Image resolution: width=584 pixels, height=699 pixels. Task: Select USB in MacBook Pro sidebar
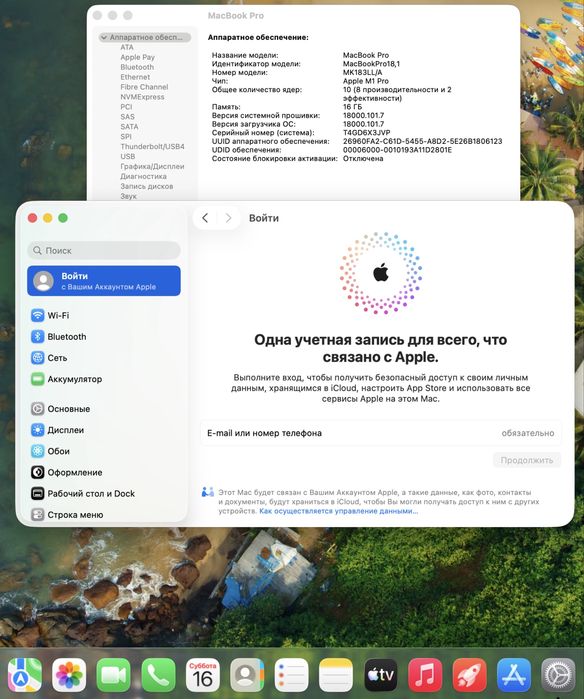click(x=127, y=156)
